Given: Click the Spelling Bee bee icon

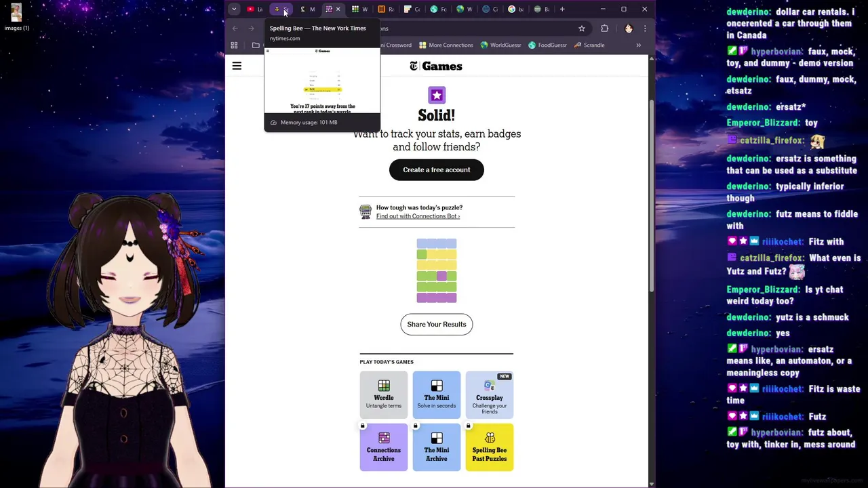Looking at the screenshot, I should [x=490, y=438].
